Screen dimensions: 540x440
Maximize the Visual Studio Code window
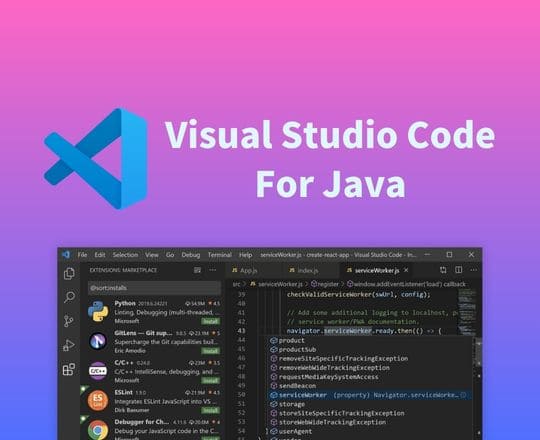tap(449, 255)
